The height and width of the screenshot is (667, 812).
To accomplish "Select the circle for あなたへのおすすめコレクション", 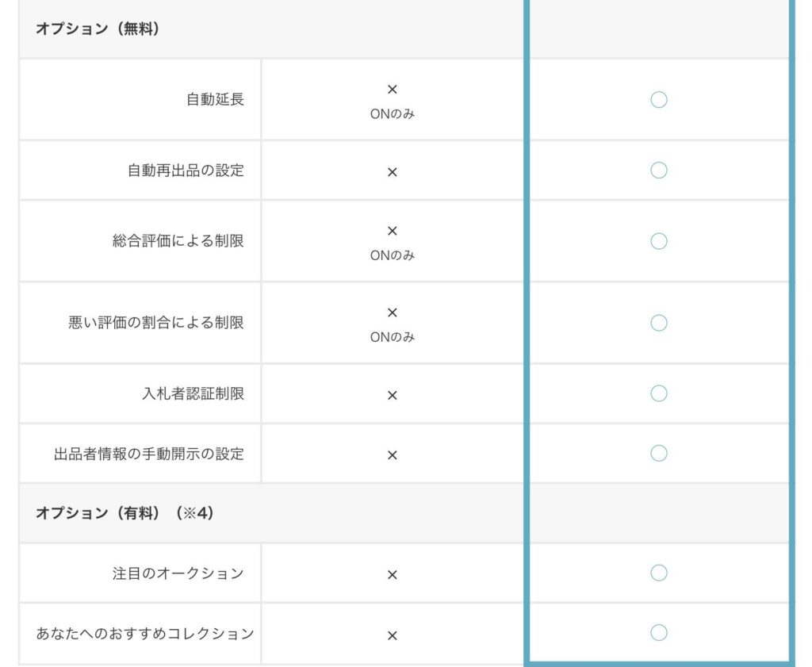I will (658, 632).
